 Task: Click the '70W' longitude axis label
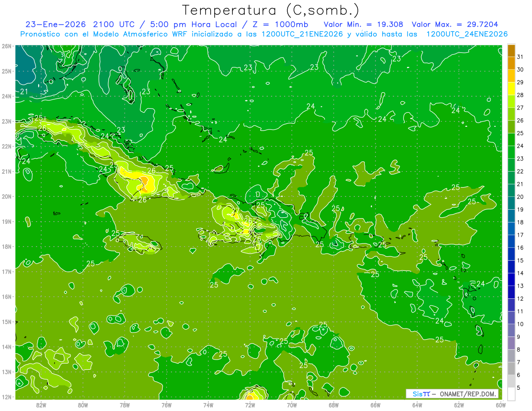tap(292, 405)
